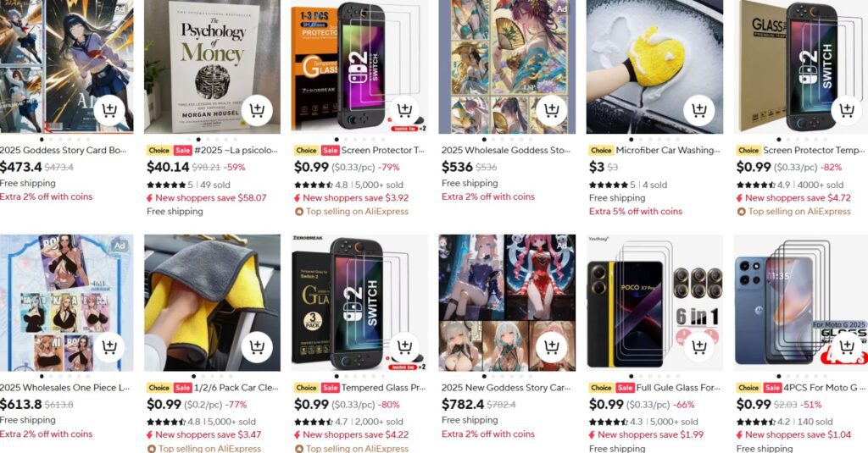Click 'Top selling on AliExpress' under $0.99 (-79%) protector
Viewport: 868px width, 453px height.
tap(357, 212)
